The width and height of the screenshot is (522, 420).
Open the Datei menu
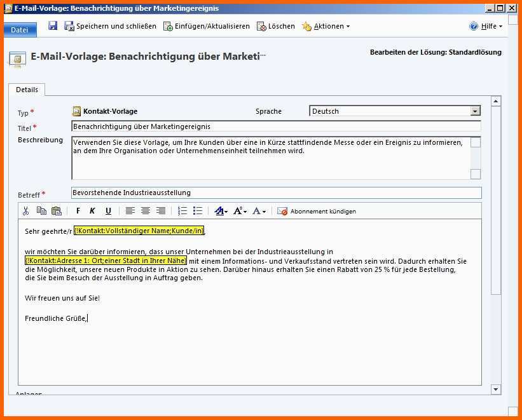pyautogui.click(x=20, y=30)
